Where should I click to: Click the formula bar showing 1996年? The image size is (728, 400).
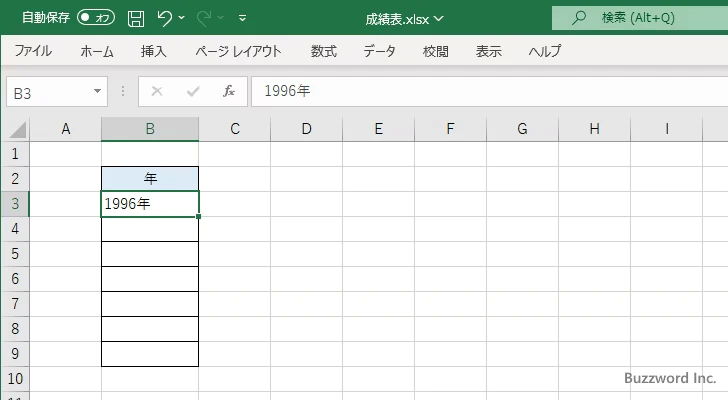(489, 91)
